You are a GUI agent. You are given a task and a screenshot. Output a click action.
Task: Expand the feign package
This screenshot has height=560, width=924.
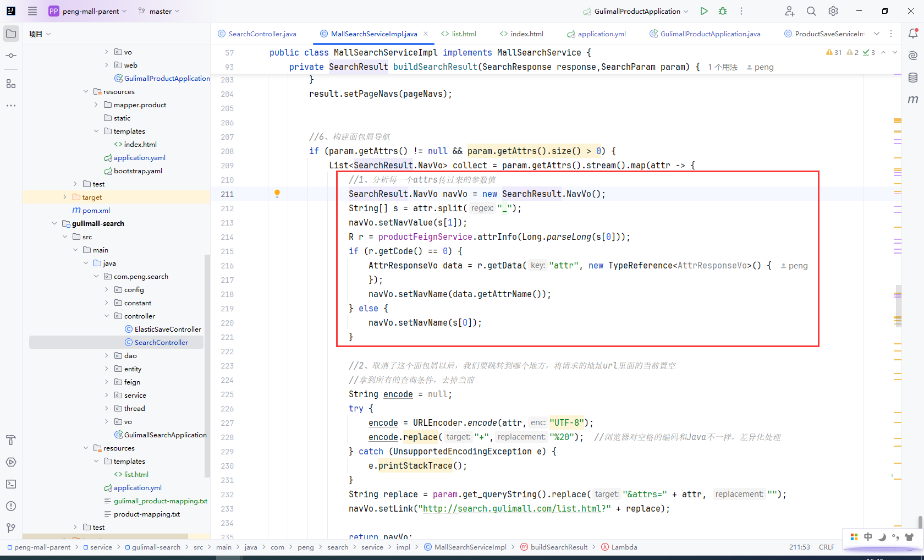(107, 382)
